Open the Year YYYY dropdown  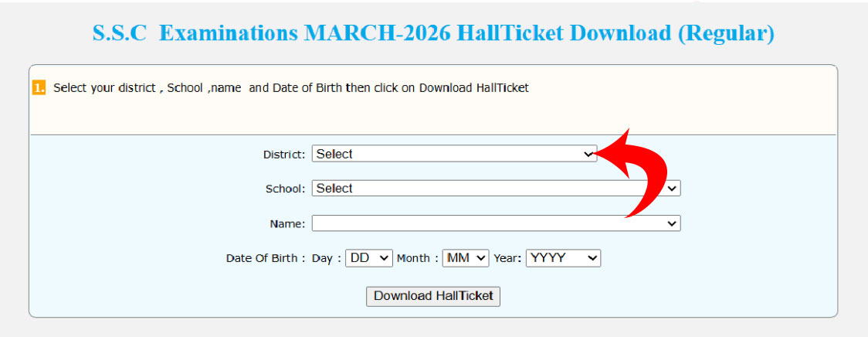(563, 258)
